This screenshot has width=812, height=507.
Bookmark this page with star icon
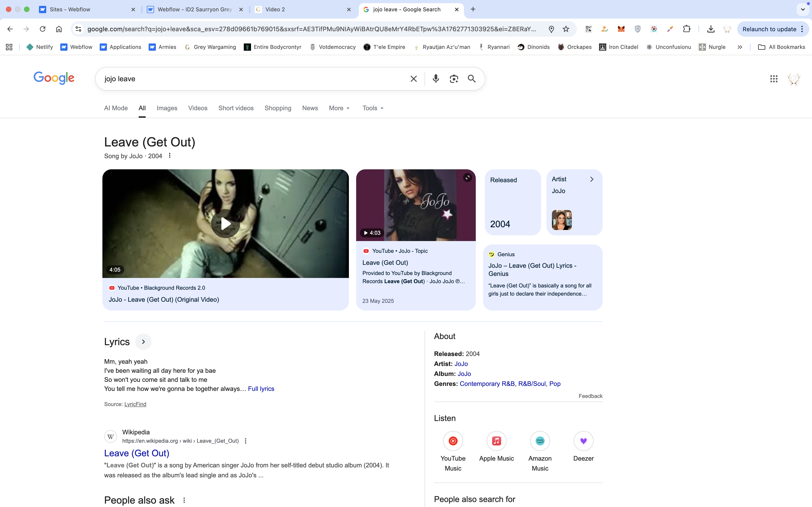click(x=566, y=29)
